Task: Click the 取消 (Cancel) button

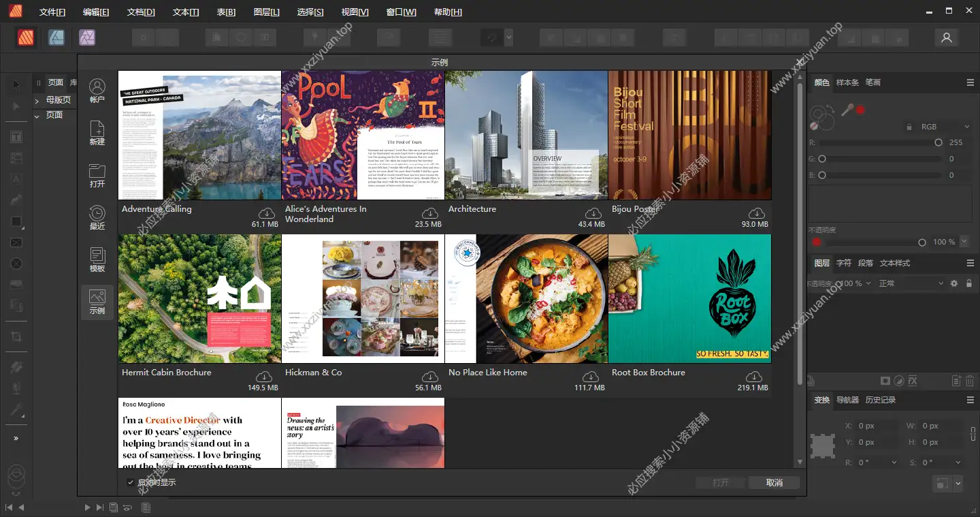Action: coord(773,482)
